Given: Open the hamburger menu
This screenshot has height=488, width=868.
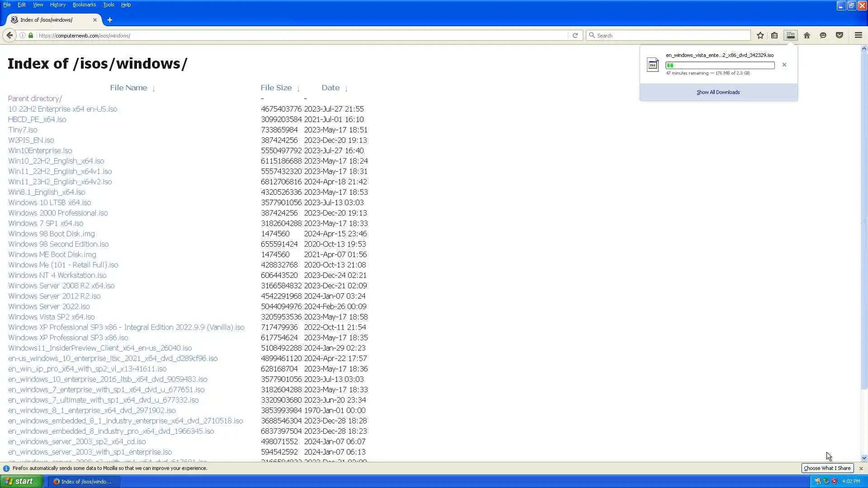Looking at the screenshot, I should tap(859, 35).
